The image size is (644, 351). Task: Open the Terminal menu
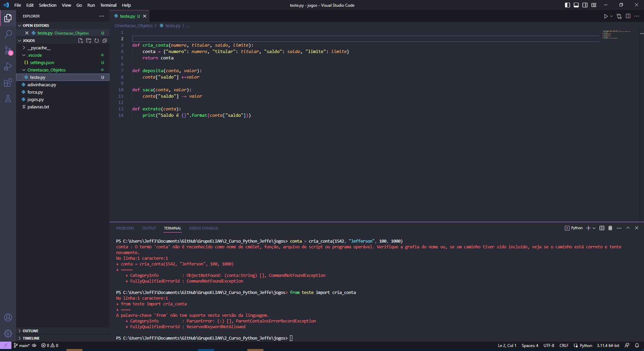tap(108, 5)
